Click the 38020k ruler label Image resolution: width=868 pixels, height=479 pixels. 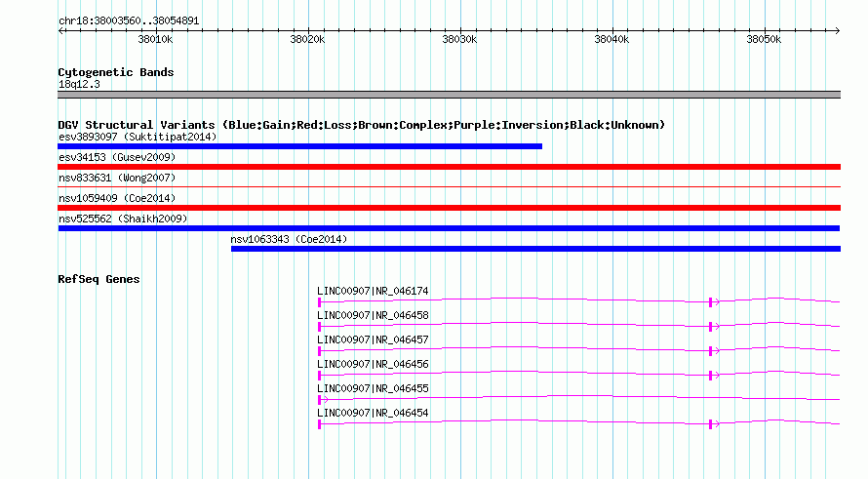307,39
